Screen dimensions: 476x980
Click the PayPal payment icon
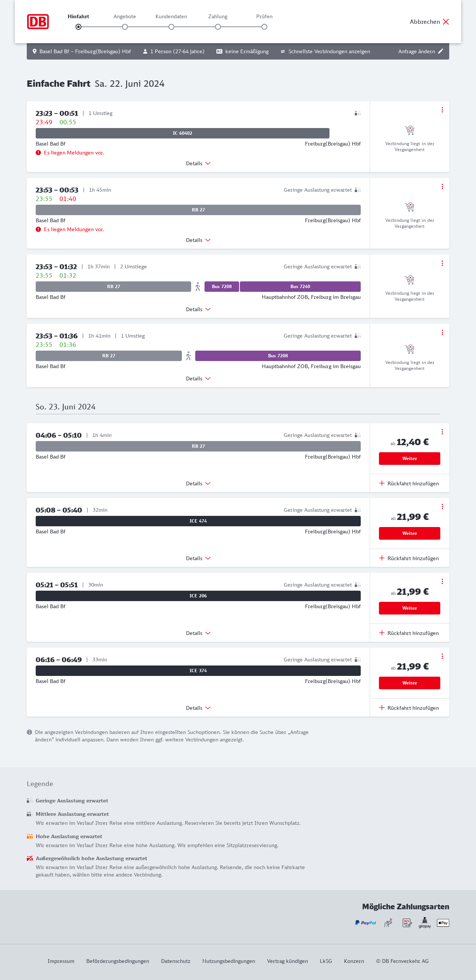tap(365, 923)
